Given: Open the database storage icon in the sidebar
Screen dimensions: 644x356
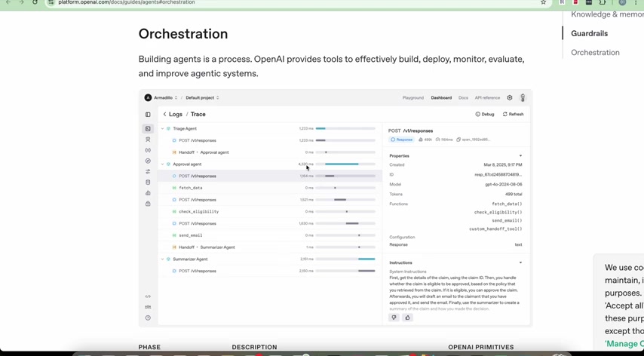Looking at the screenshot, I should click(x=148, y=183).
